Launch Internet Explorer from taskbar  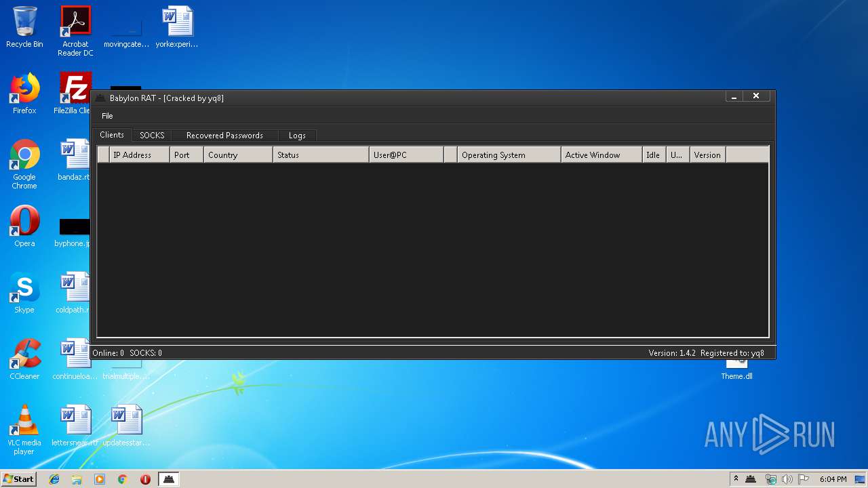point(54,479)
